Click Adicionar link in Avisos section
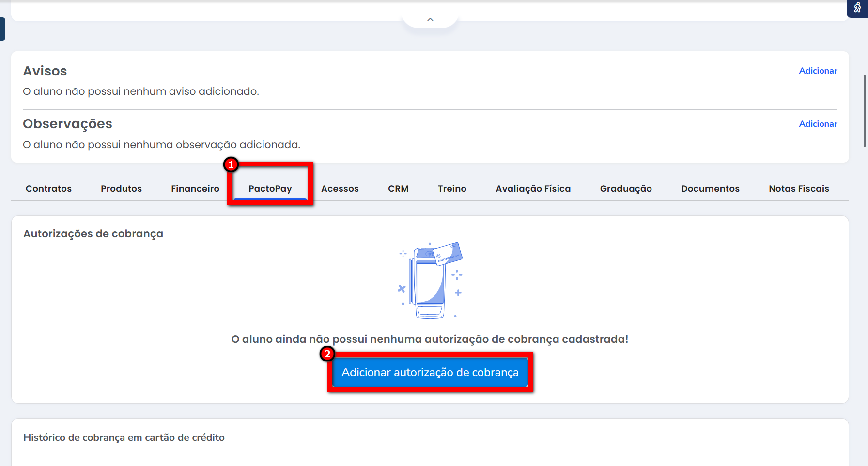868x466 pixels. (818, 71)
